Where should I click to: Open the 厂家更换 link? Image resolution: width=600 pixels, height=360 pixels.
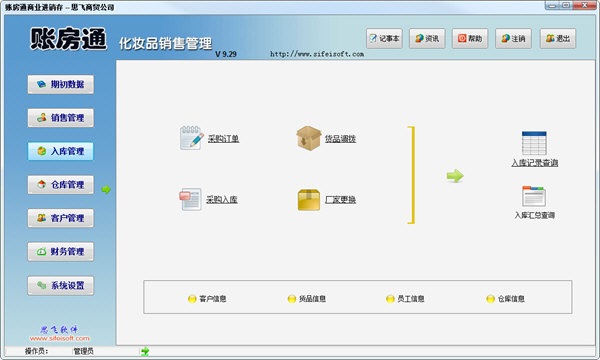341,199
